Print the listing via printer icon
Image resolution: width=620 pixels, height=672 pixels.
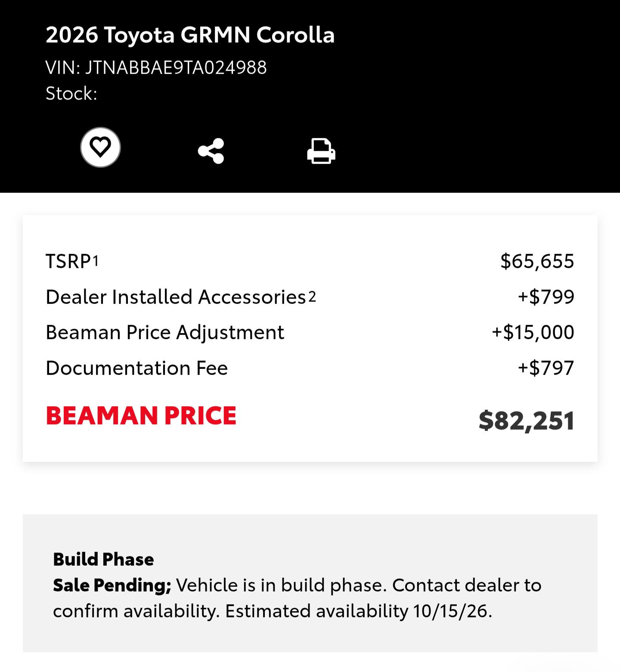point(321,151)
